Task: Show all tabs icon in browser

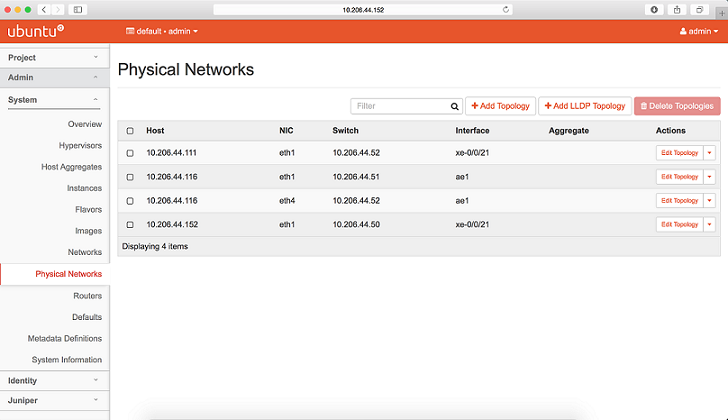Action: click(699, 9)
